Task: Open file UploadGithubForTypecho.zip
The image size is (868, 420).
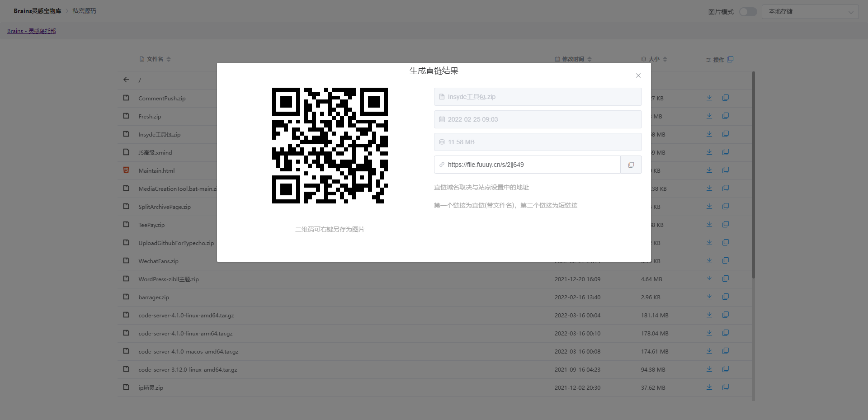Action: pyautogui.click(x=176, y=243)
